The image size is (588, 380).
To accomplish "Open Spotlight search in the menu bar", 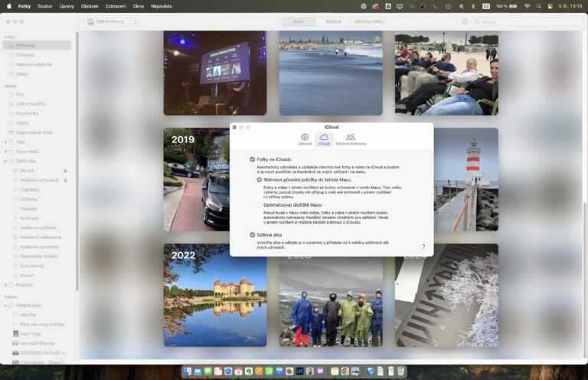I will click(x=539, y=6).
